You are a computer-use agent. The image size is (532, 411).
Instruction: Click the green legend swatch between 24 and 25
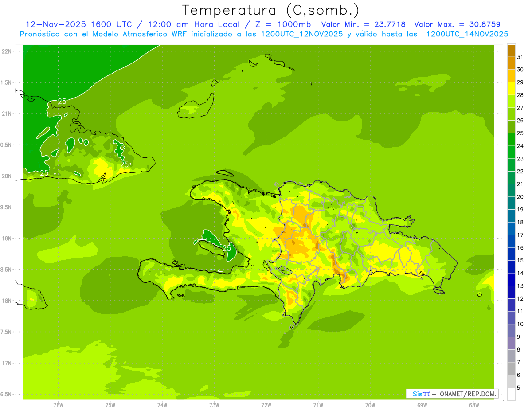pos(511,140)
